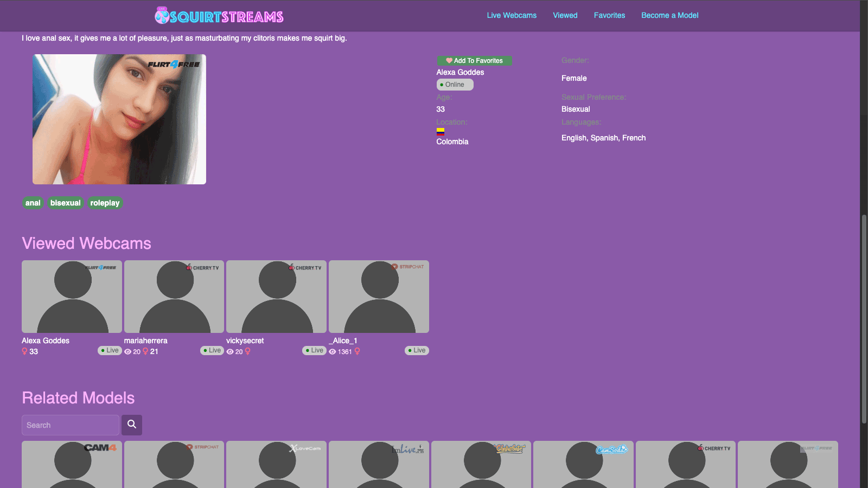The image size is (868, 488).
Task: Click the Related Models heading
Action: [x=78, y=398]
